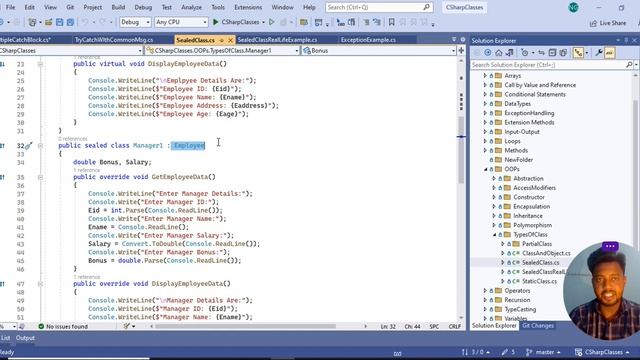Open the Extensions menu

click(248, 7)
